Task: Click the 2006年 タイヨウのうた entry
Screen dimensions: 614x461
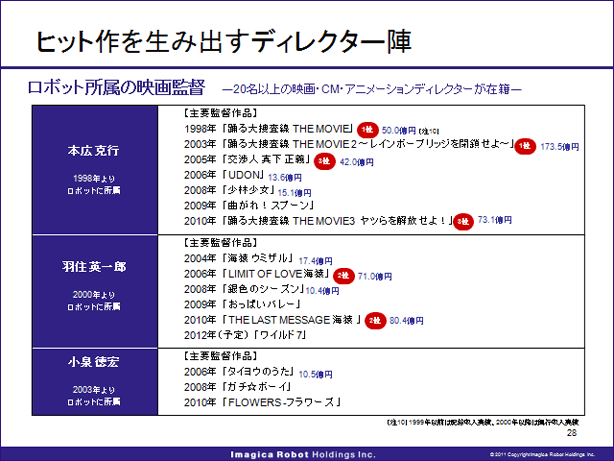Action: point(239,372)
